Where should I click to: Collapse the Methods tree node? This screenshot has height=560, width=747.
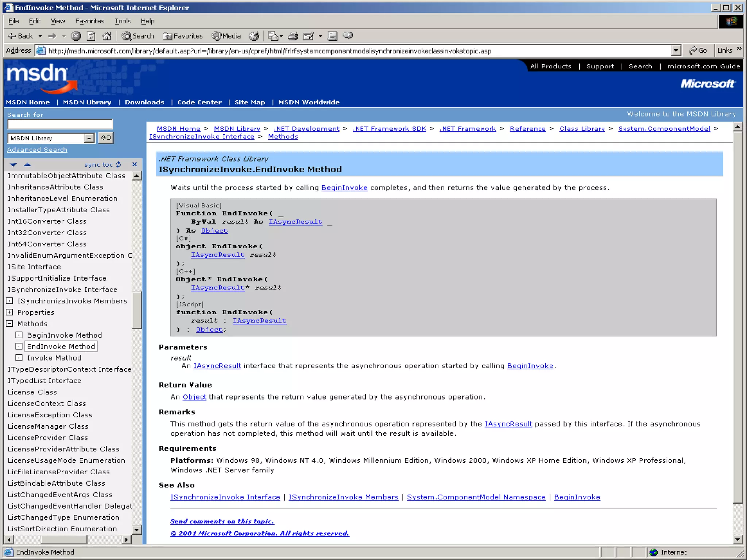pyautogui.click(x=10, y=323)
